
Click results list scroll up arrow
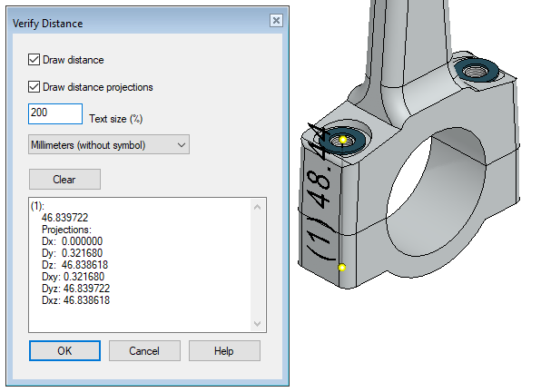[x=258, y=207]
